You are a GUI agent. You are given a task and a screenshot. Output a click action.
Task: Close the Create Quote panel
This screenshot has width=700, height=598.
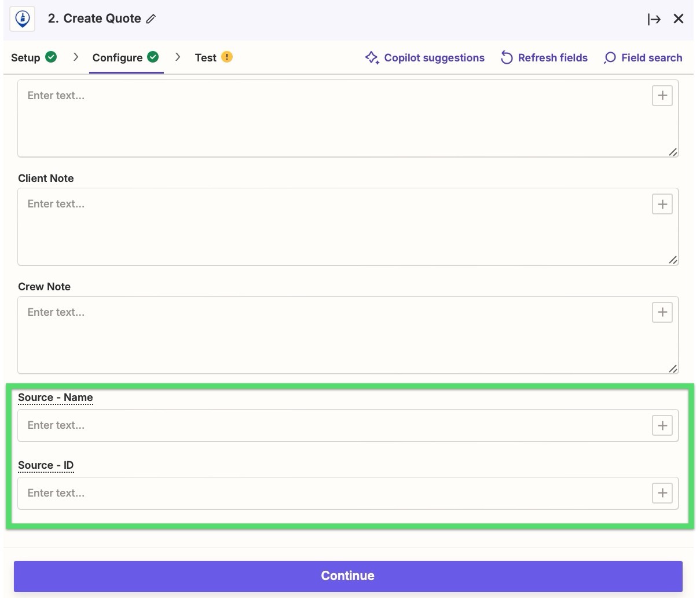tap(679, 19)
